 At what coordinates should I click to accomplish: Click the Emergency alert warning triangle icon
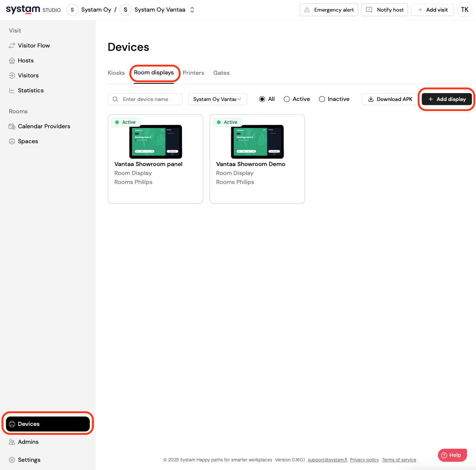click(307, 10)
